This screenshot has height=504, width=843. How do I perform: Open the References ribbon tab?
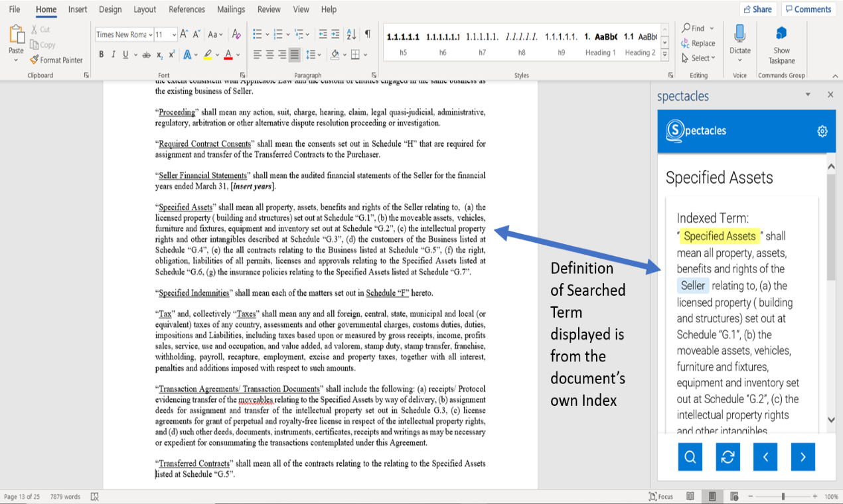pos(187,9)
